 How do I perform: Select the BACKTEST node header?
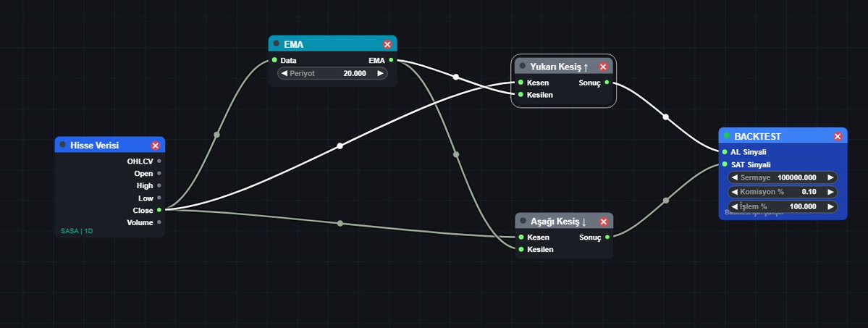[783, 135]
